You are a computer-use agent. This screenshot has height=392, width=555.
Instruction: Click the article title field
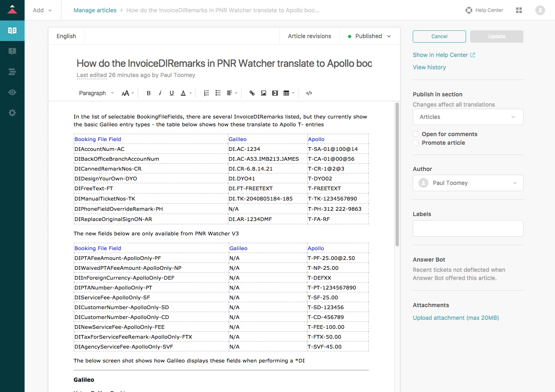click(224, 64)
